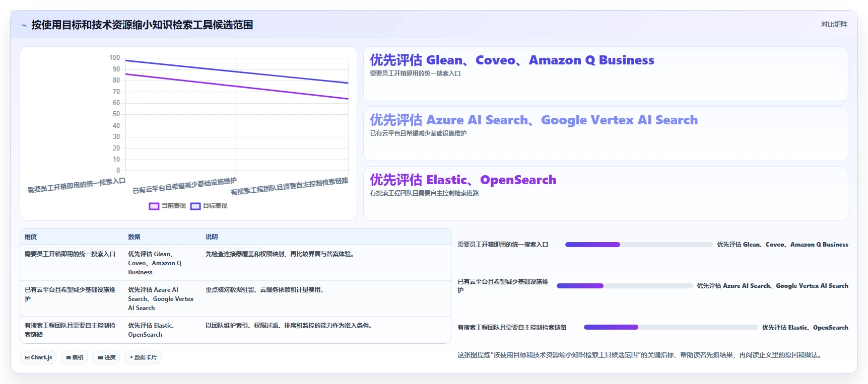
Task: Click x-axis label 已有云平台且希望减少基础设施维护
Action: [184, 186]
